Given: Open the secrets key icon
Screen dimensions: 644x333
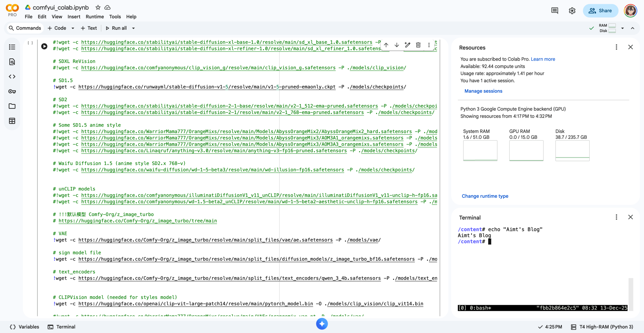Looking at the screenshot, I should coord(12,91).
